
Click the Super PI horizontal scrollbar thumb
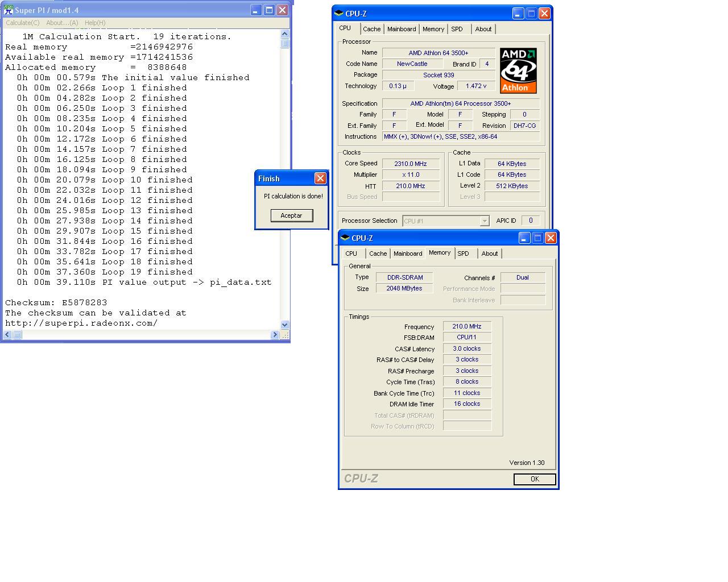tap(17, 335)
